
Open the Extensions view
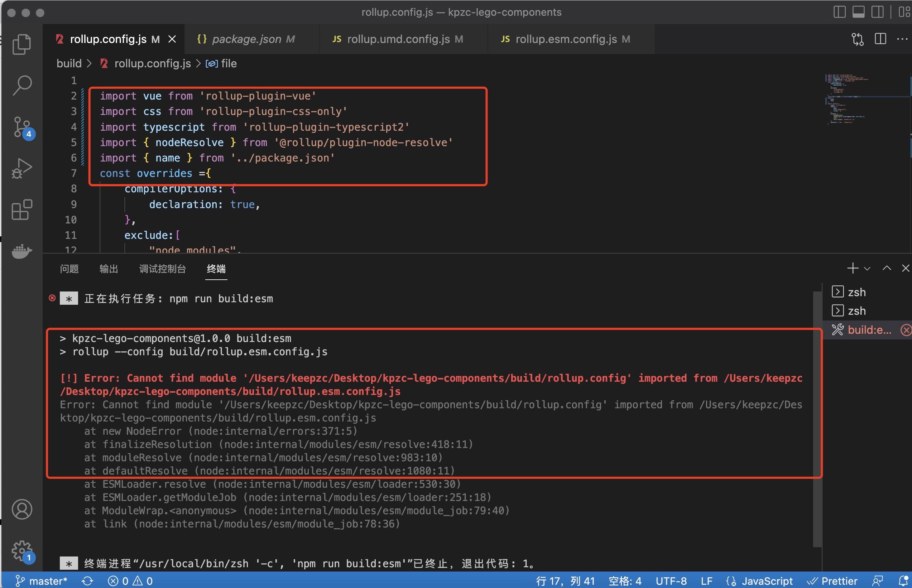point(22,209)
